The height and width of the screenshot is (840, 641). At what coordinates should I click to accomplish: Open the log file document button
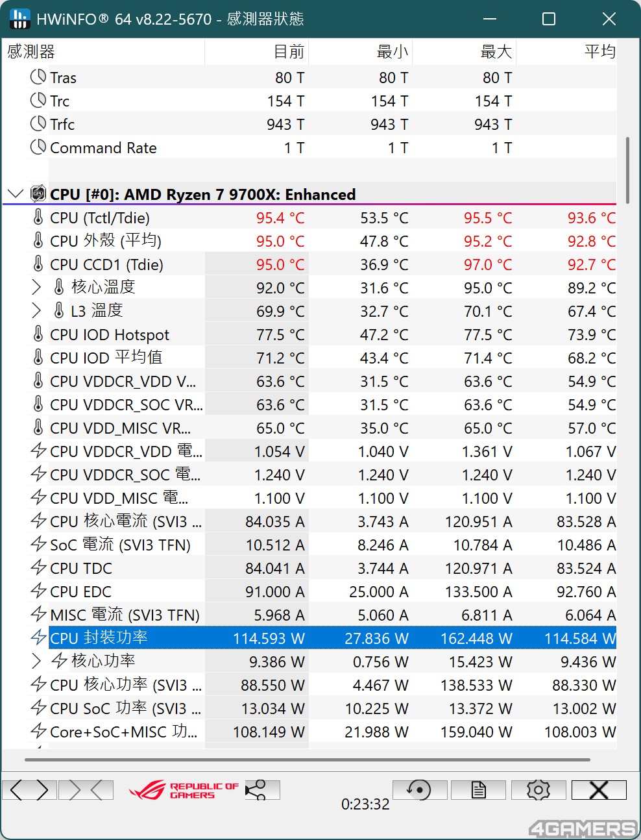coord(479,789)
